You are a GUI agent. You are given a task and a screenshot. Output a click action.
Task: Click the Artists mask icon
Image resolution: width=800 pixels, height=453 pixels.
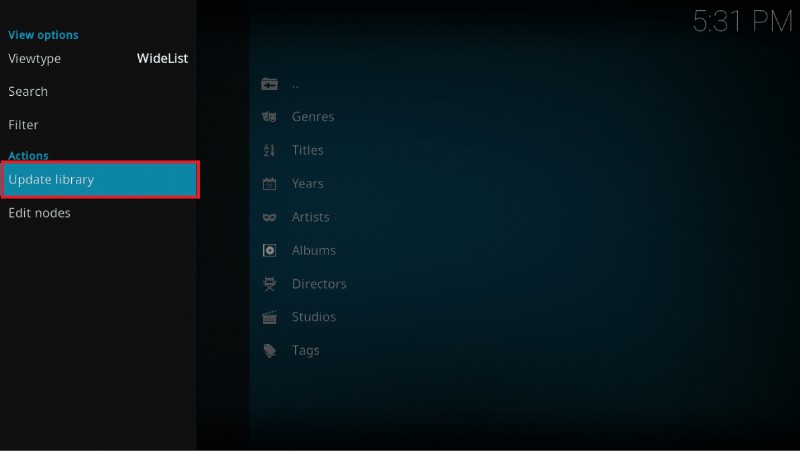[269, 217]
